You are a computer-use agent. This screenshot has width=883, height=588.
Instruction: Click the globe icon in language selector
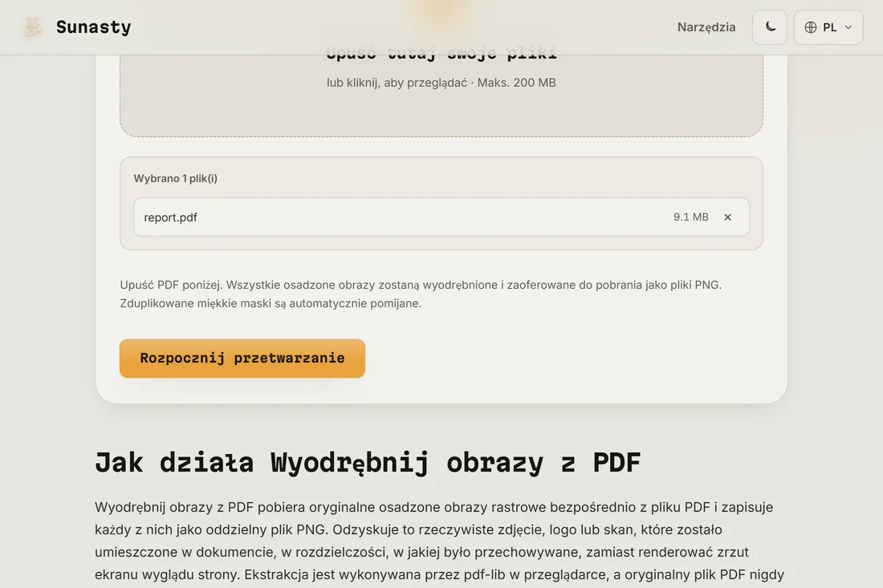(811, 27)
